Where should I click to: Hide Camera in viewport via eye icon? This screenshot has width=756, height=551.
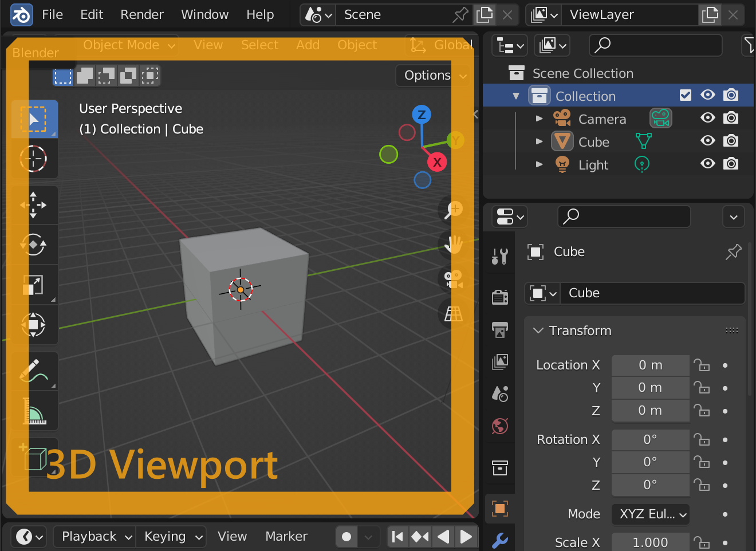708,118
